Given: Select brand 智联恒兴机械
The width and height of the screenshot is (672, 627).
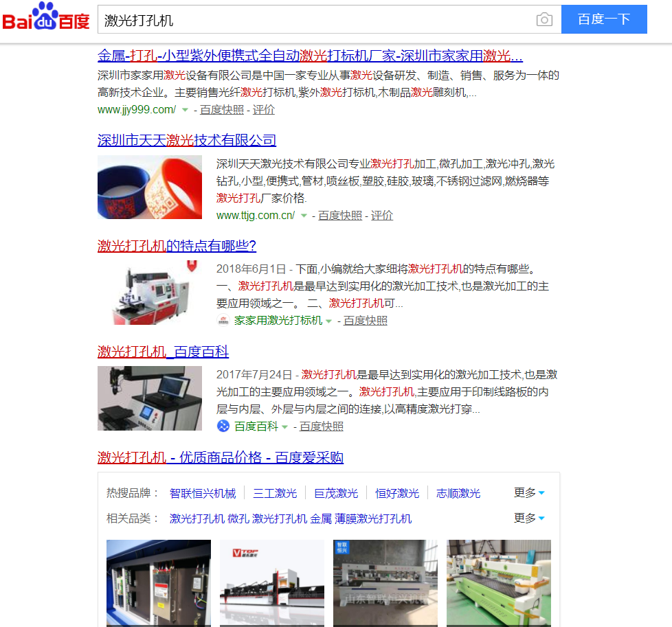Looking at the screenshot, I should click(x=203, y=493).
